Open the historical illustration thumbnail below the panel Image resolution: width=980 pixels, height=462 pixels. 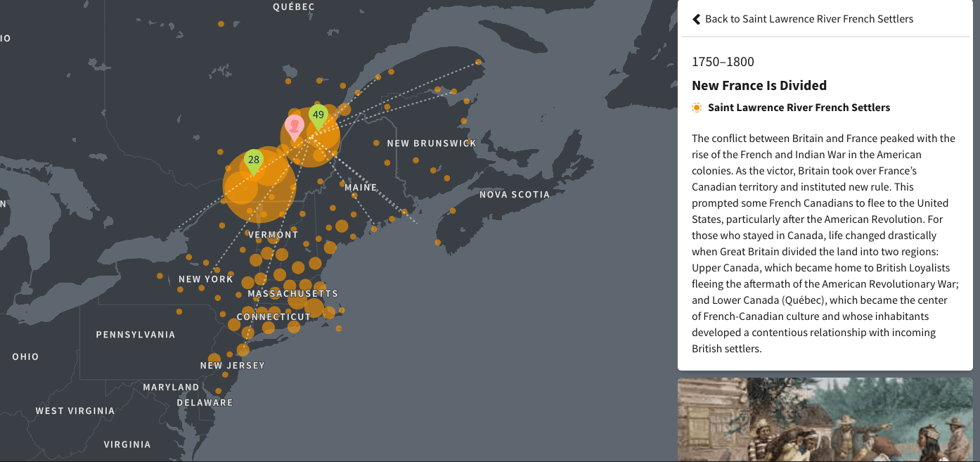(825, 420)
